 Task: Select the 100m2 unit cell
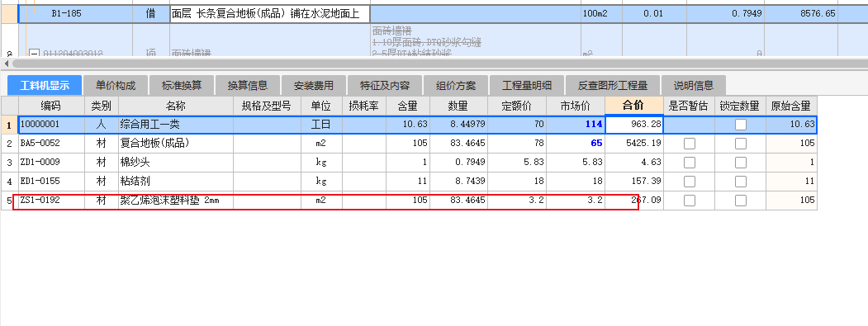click(601, 14)
